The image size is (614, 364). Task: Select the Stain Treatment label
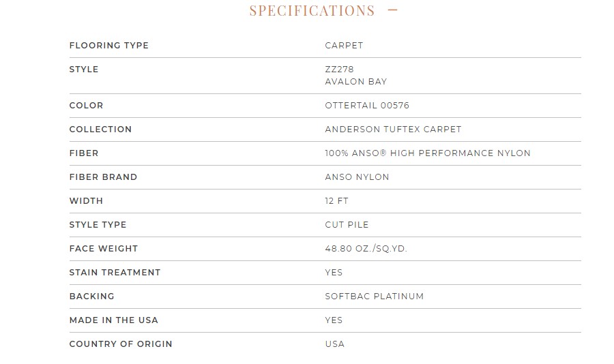[x=115, y=273]
